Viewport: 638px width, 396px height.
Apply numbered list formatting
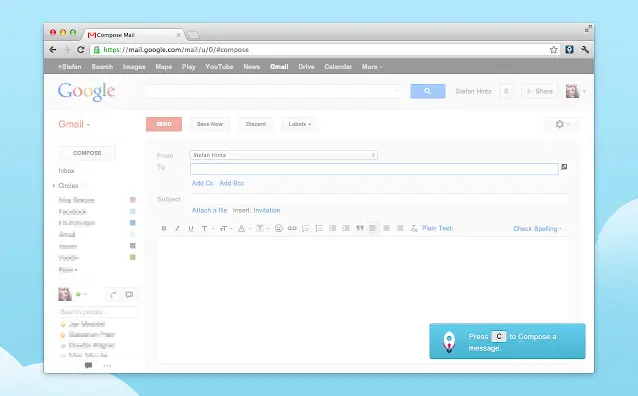coord(306,228)
